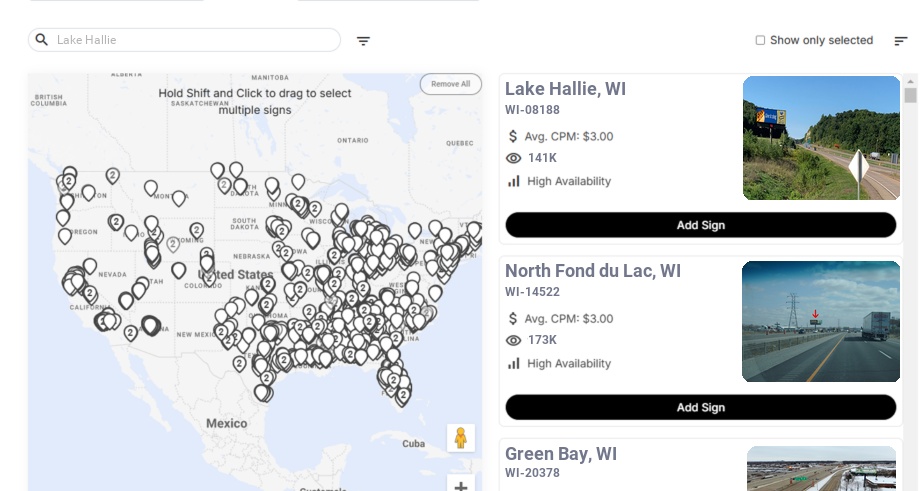Focus the Lake Hallie search field
The width and height of the screenshot is (920, 491).
point(195,40)
